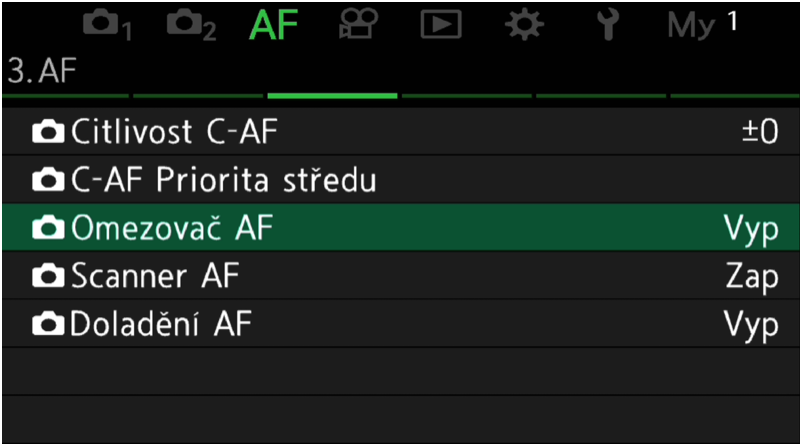Select the highlighted Omezovač AF entry
This screenshot has height=446, width=802.
[x=401, y=228]
